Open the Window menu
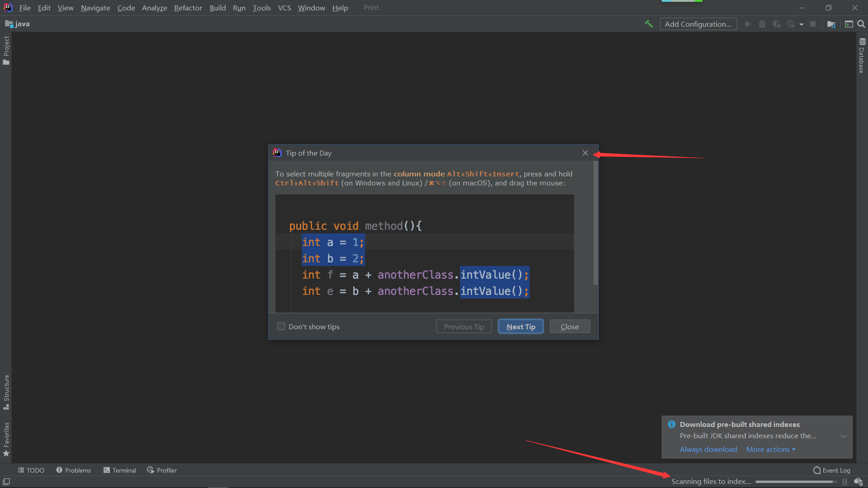Viewport: 868px width, 488px height. coord(312,8)
